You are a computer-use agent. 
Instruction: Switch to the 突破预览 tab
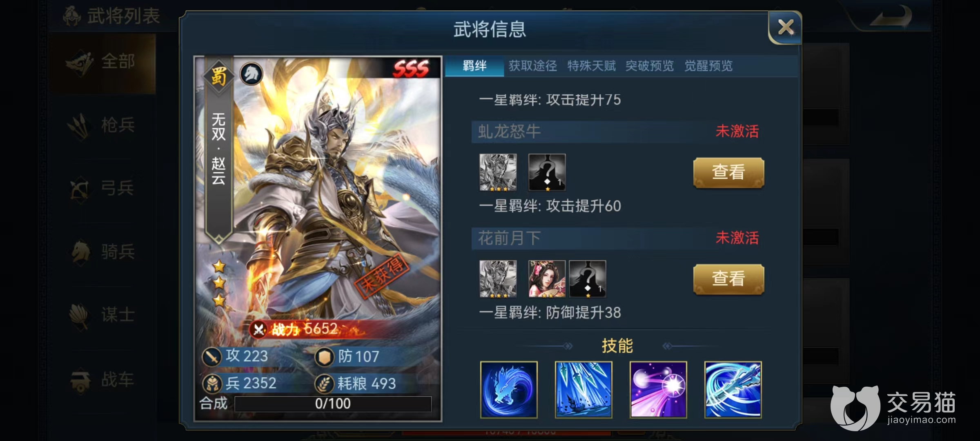coord(650,66)
